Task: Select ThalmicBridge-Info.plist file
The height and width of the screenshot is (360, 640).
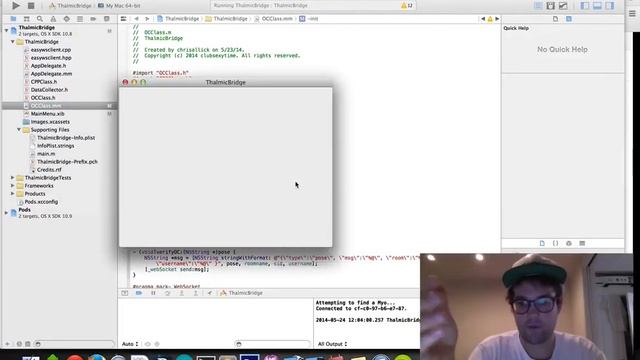Action: point(66,138)
